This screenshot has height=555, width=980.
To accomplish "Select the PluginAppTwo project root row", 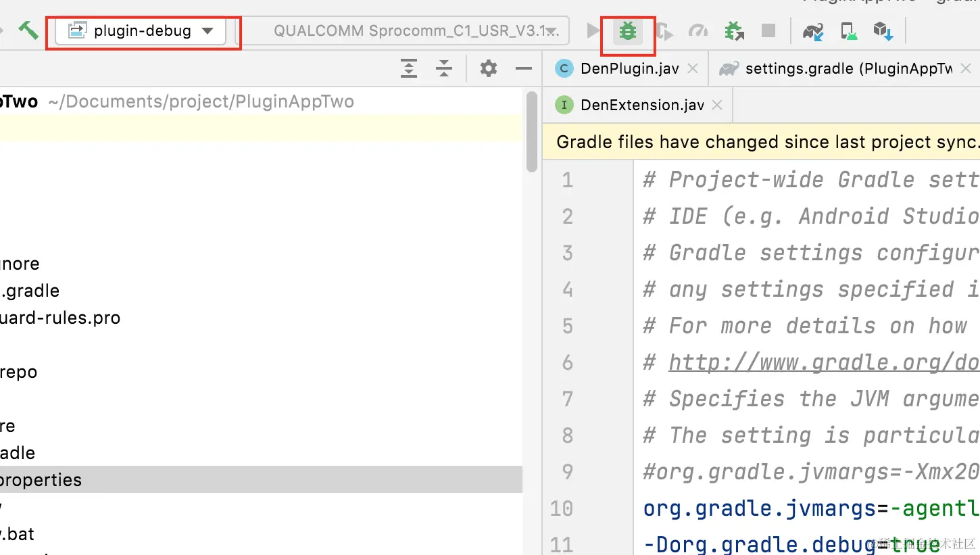I will pyautogui.click(x=262, y=101).
